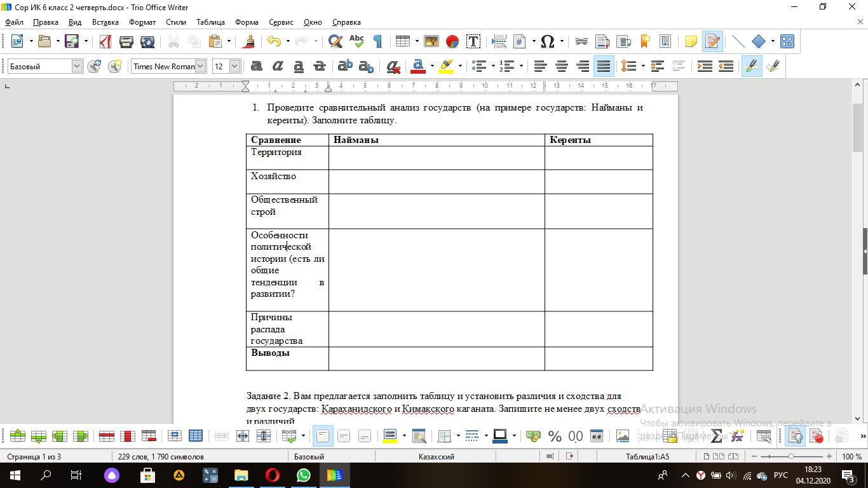Apply the yellow highlighting color
The width and height of the screenshot is (868, 488).
coord(446,66)
